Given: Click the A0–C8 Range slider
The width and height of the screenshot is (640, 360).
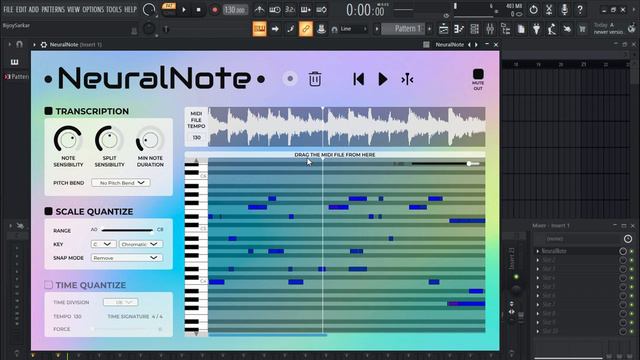Looking at the screenshot, I should [x=127, y=230].
